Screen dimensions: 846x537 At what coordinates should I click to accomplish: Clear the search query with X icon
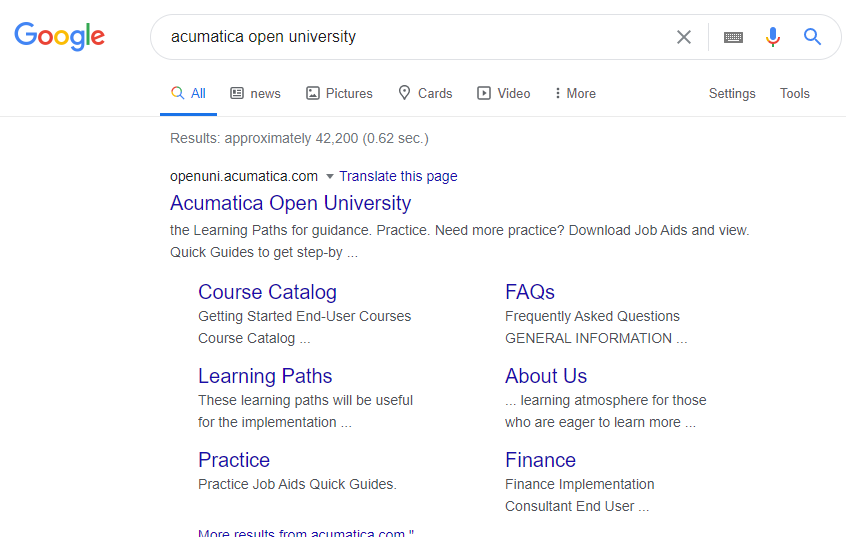coord(684,37)
